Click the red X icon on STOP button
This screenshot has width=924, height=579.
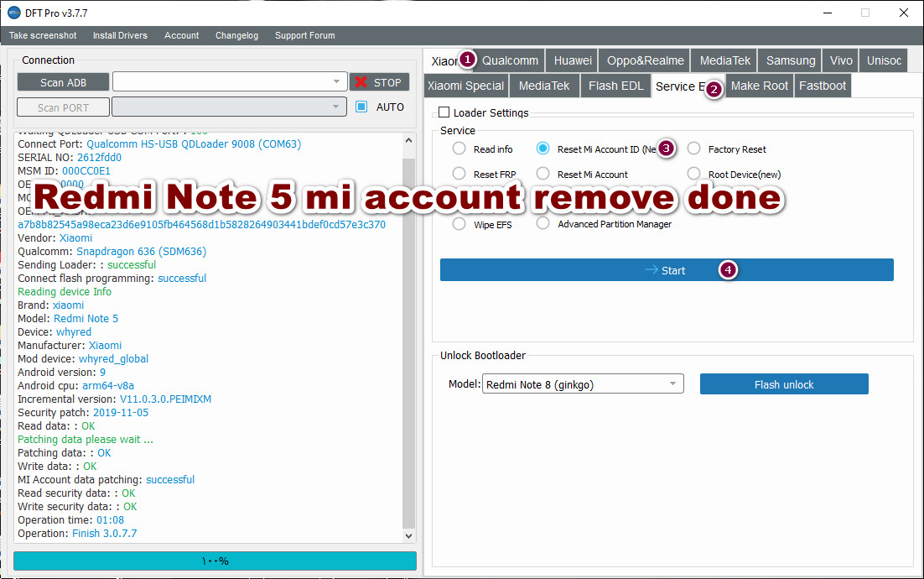361,82
